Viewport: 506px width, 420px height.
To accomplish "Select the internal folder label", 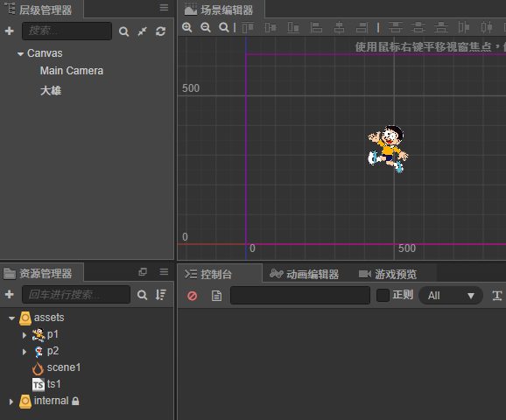I will pyautogui.click(x=52, y=401).
